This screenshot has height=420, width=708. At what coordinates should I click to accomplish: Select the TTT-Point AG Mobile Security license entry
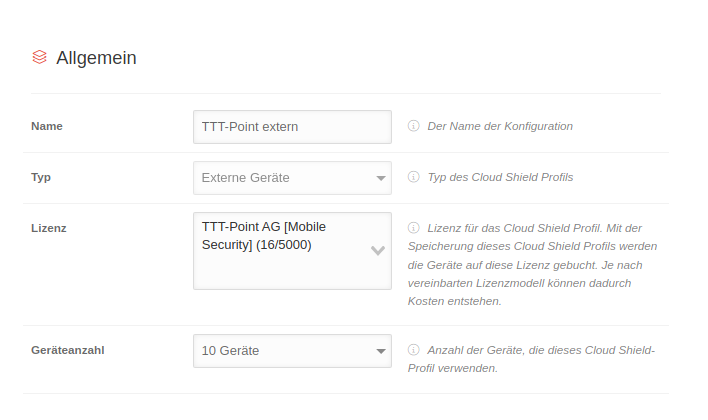click(x=264, y=235)
